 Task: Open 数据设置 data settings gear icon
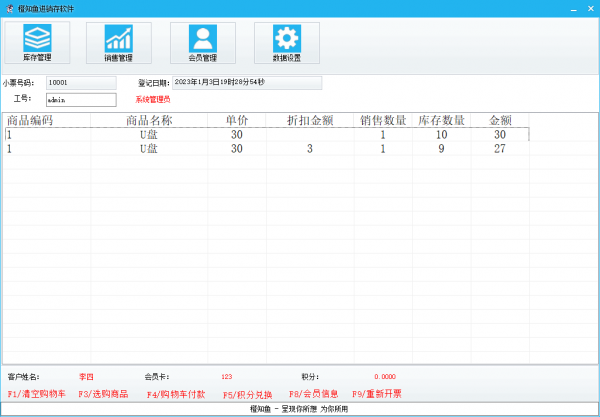(287, 43)
